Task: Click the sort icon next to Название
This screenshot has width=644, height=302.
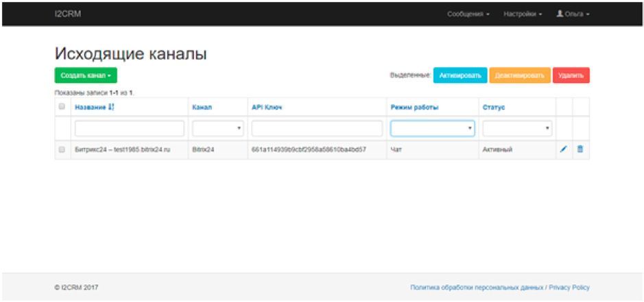Action: [x=111, y=108]
